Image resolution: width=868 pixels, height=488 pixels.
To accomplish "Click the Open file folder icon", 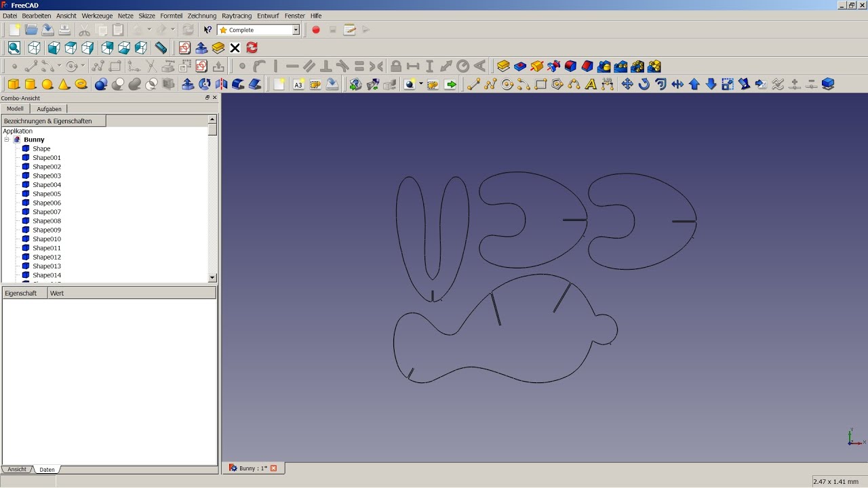I will (31, 30).
